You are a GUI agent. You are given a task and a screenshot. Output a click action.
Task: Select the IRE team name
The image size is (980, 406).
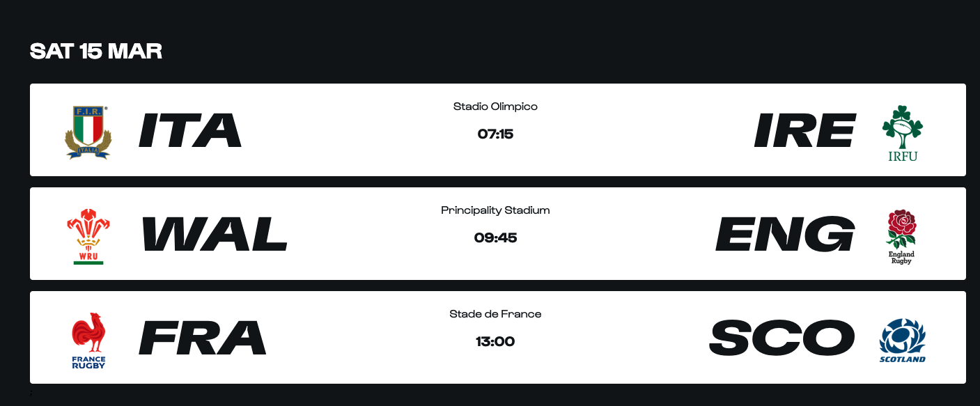click(804, 130)
